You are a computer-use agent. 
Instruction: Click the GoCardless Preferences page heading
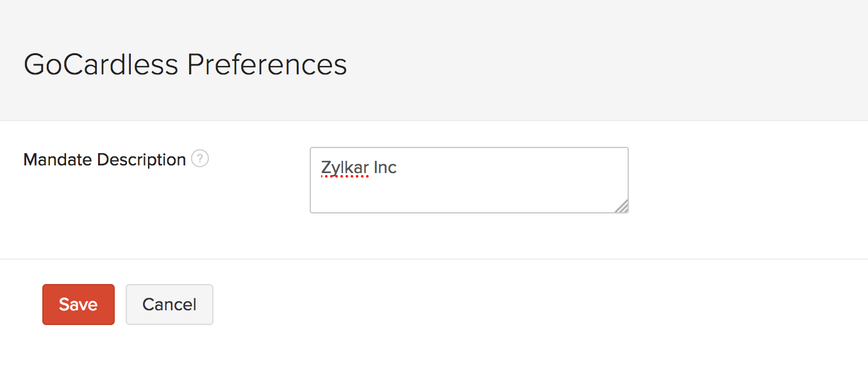coord(185,65)
